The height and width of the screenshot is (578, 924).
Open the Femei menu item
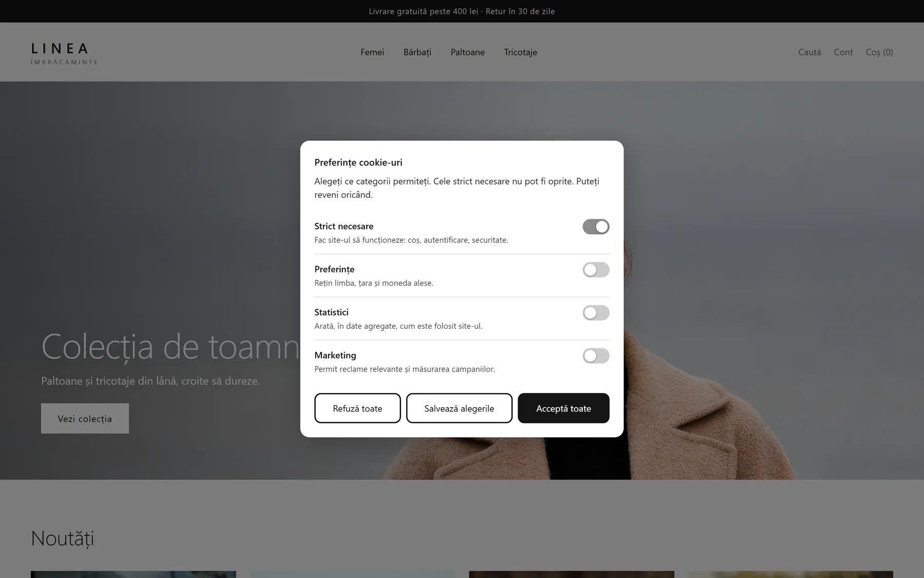372,52
